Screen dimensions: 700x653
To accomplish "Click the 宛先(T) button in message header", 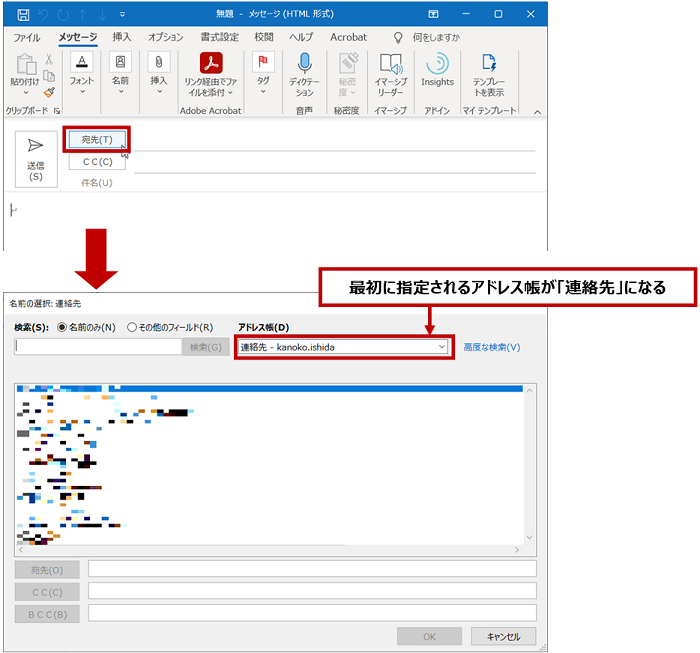I will (x=97, y=139).
